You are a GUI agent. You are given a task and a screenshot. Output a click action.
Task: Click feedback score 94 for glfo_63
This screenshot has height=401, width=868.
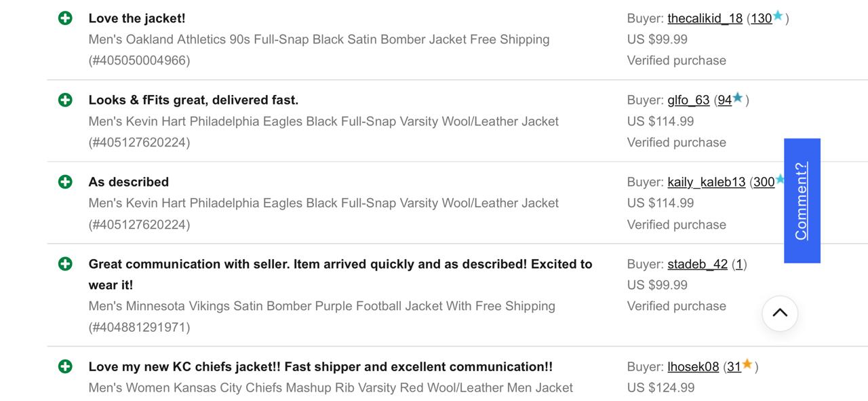[x=724, y=100]
